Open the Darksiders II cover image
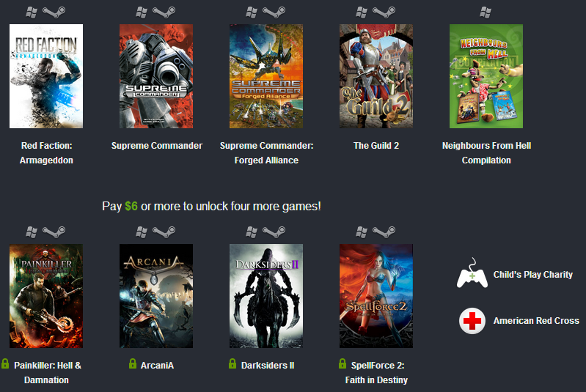The width and height of the screenshot is (586, 392). pos(266,296)
